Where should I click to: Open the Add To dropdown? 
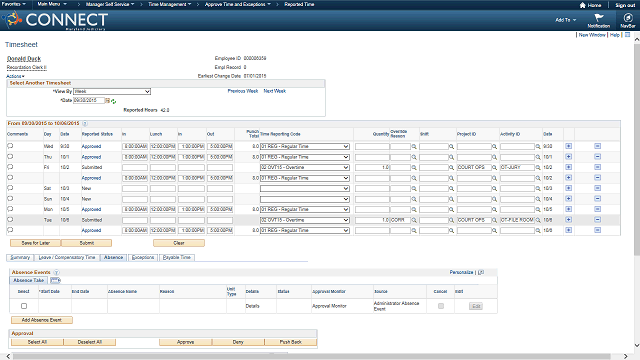566,20
